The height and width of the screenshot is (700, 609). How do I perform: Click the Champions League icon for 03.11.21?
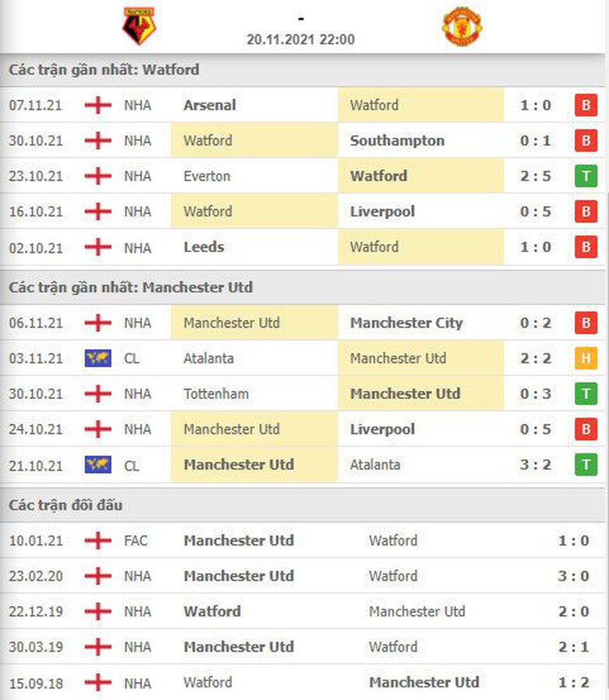(x=98, y=358)
